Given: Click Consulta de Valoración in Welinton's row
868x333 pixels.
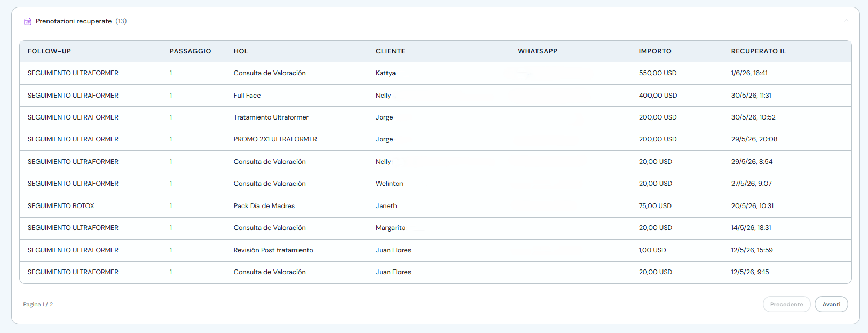Looking at the screenshot, I should tap(270, 184).
